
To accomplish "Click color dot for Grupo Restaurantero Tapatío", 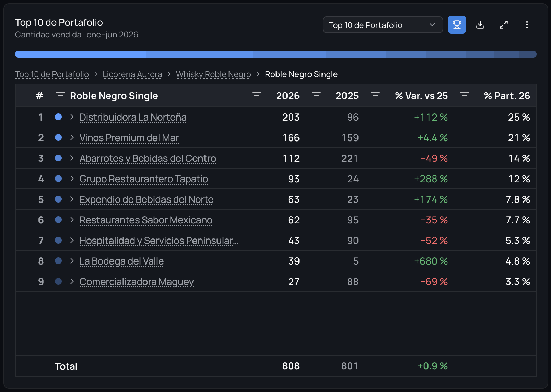I will 58,179.
